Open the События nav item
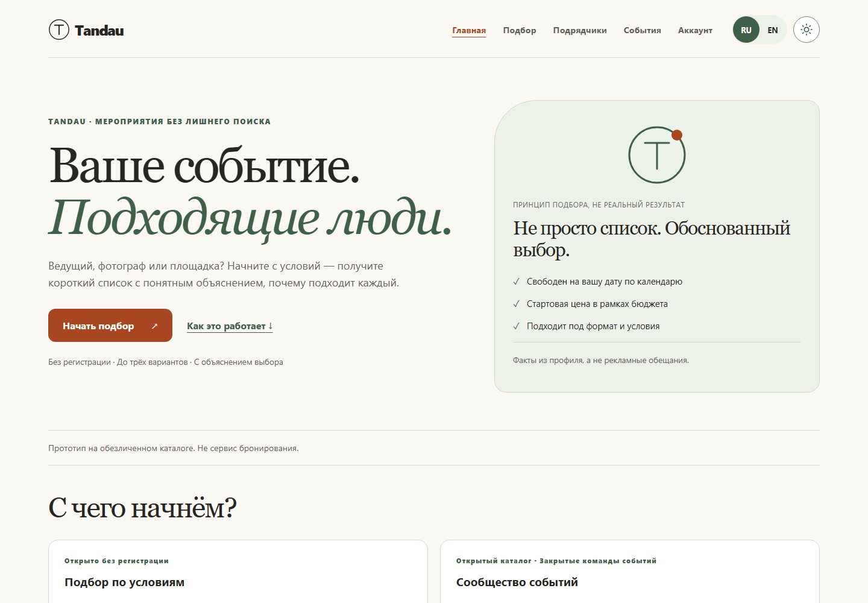This screenshot has width=868, height=603. click(643, 30)
